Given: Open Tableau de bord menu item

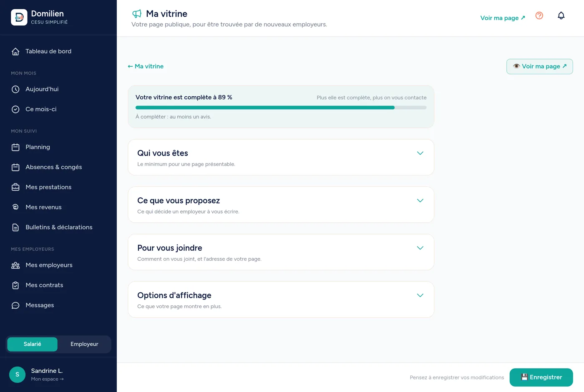Looking at the screenshot, I should click(58, 51).
